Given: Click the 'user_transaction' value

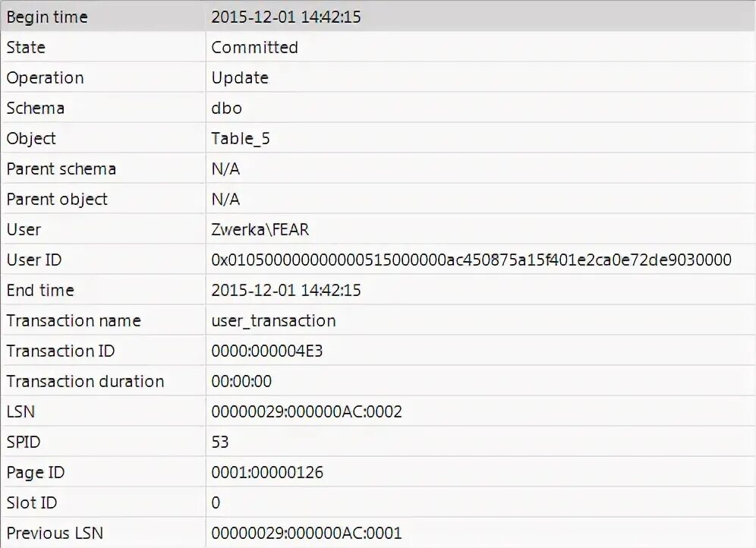Looking at the screenshot, I should [x=273, y=320].
